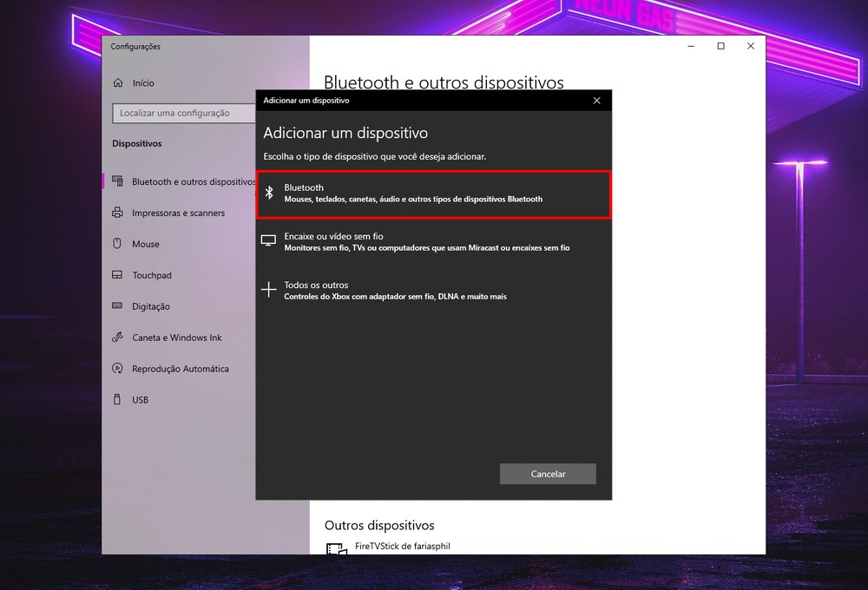Minimize the Configurações window
The image size is (868, 590).
691,47
